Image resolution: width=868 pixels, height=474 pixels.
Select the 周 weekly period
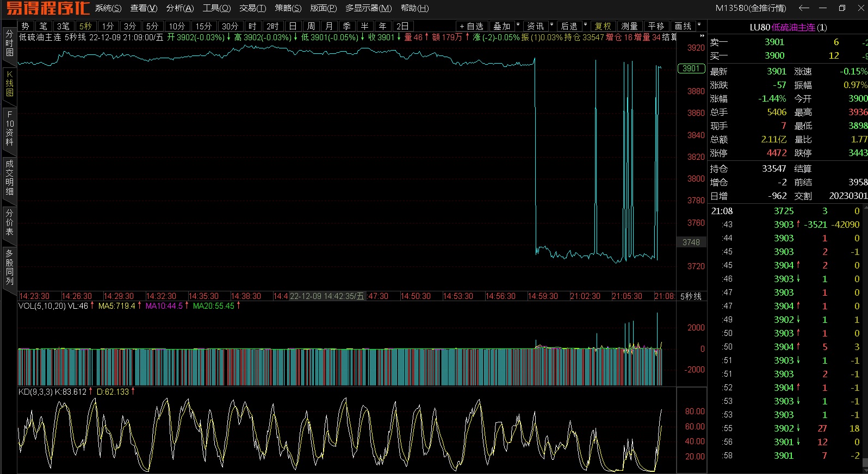point(311,26)
